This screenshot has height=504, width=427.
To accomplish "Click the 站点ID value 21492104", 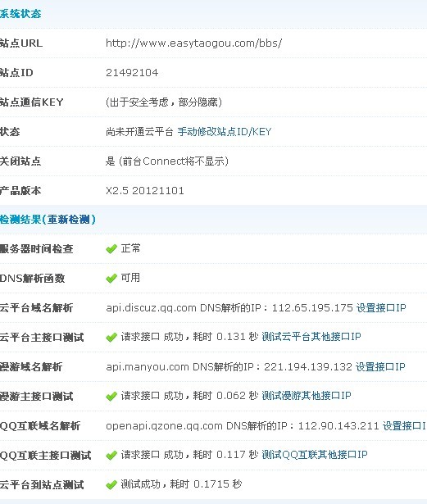I will click(x=132, y=73).
